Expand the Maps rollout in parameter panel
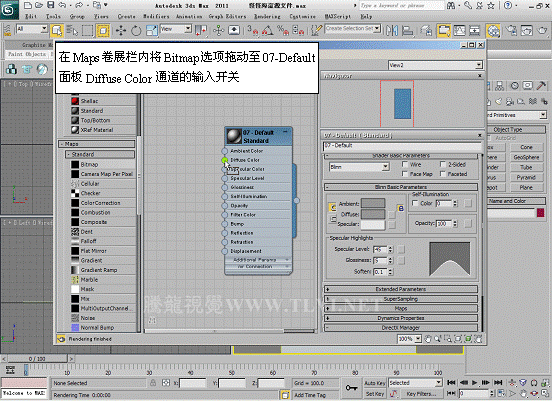The image size is (552, 401). tap(401, 308)
